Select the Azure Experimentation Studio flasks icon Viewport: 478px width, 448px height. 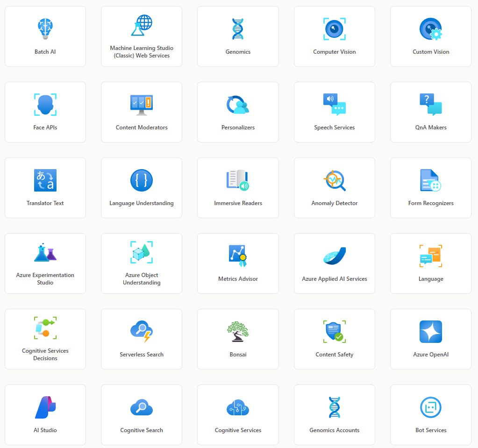click(x=45, y=252)
